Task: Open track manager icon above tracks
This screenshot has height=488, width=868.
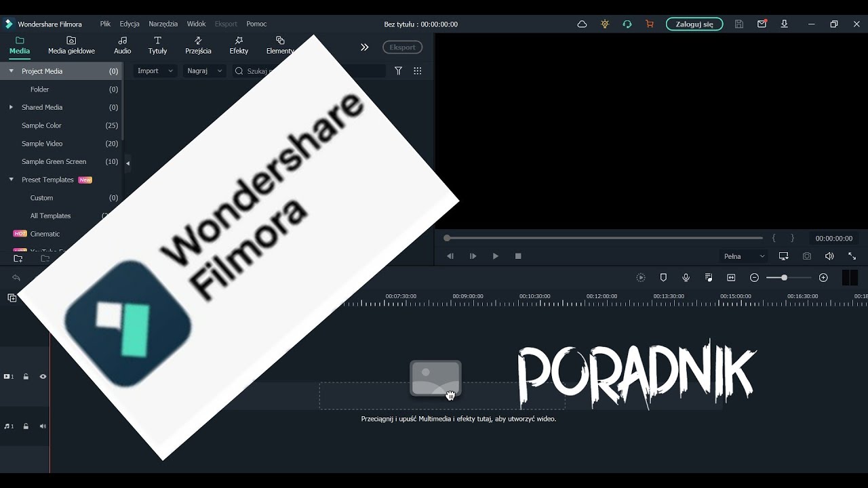Action: pyautogui.click(x=12, y=298)
